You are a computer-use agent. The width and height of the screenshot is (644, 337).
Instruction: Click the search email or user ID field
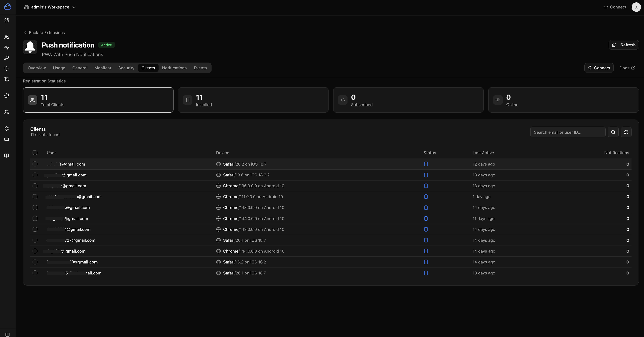[567, 132]
